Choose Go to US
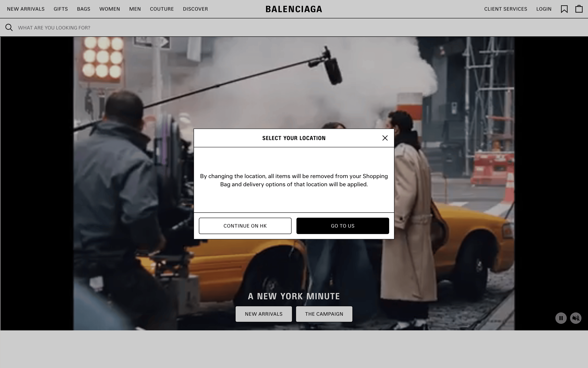This screenshot has width=588, height=368. 343,226
